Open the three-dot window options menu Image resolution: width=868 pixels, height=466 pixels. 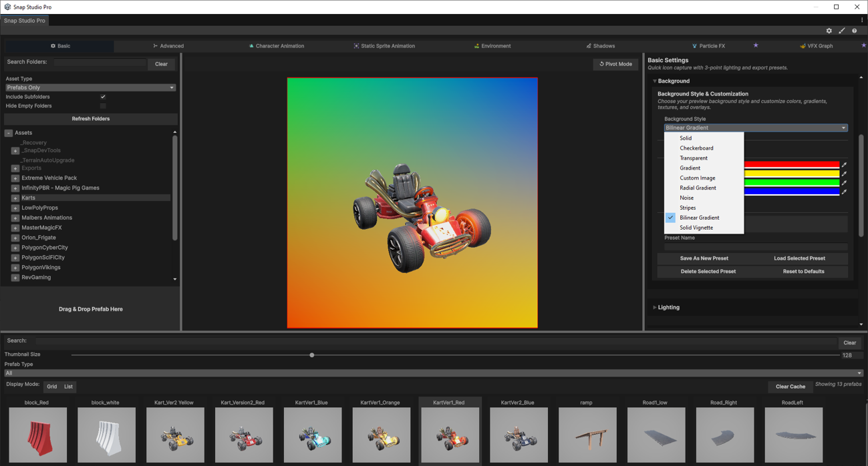click(862, 20)
